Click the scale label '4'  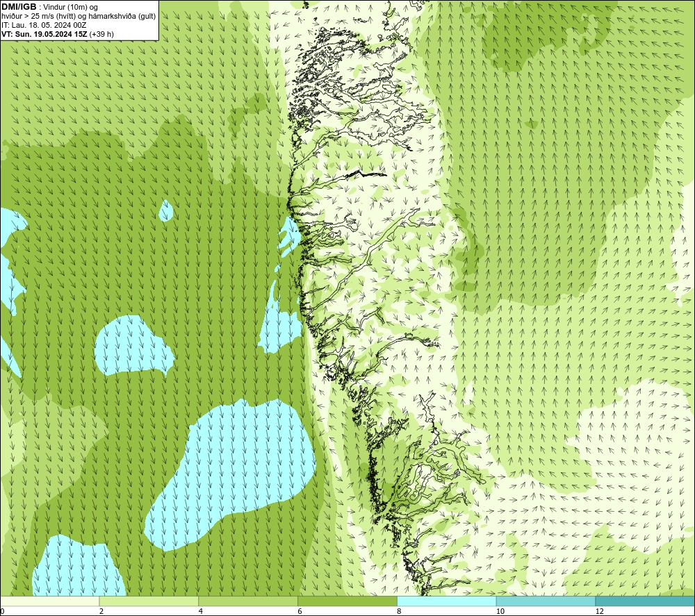201,611
